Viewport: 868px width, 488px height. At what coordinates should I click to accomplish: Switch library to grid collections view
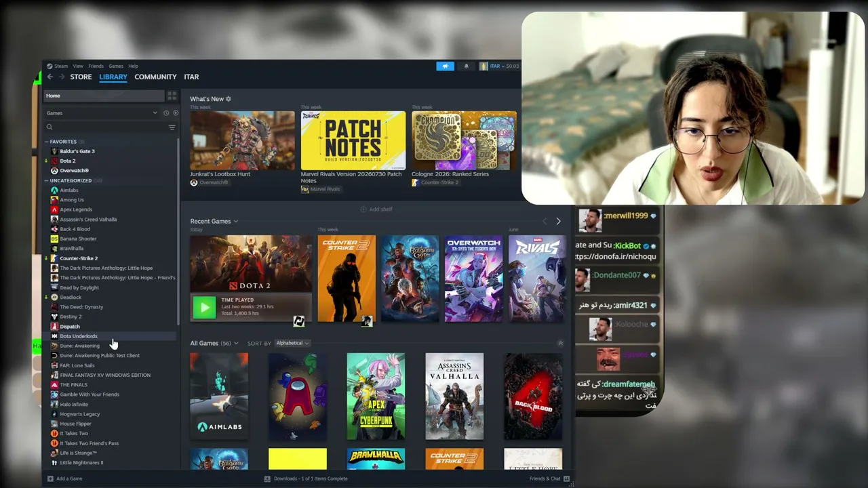point(172,96)
